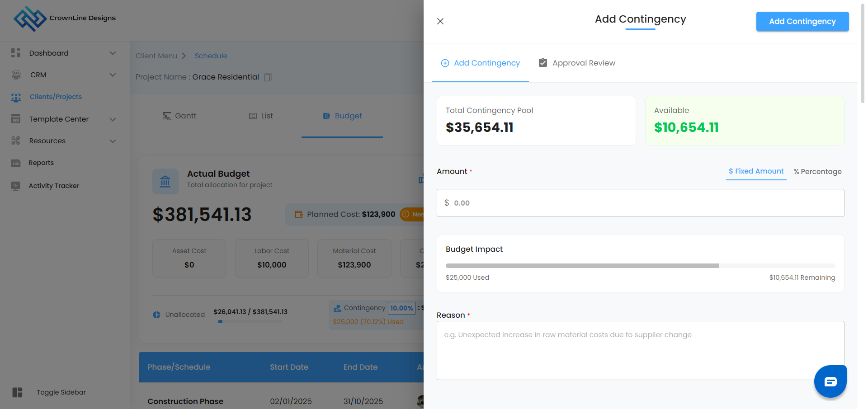Expand the Template Center menu

(x=113, y=119)
